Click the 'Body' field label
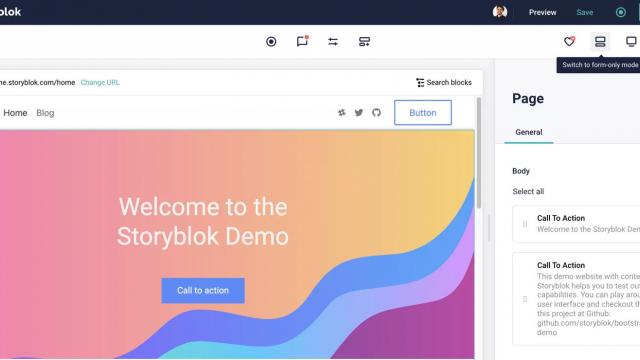This screenshot has height=360, width=640. coord(521,171)
